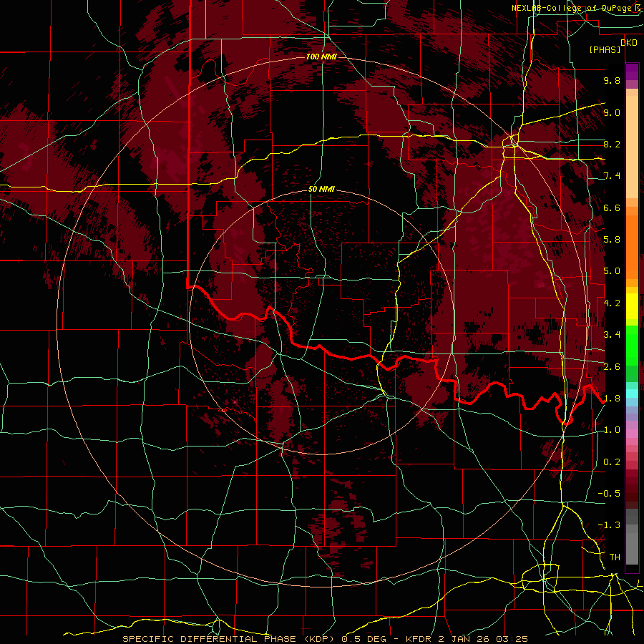The height and width of the screenshot is (644, 644).
Task: Click the cyan segment of the color bar
Action: click(632, 394)
